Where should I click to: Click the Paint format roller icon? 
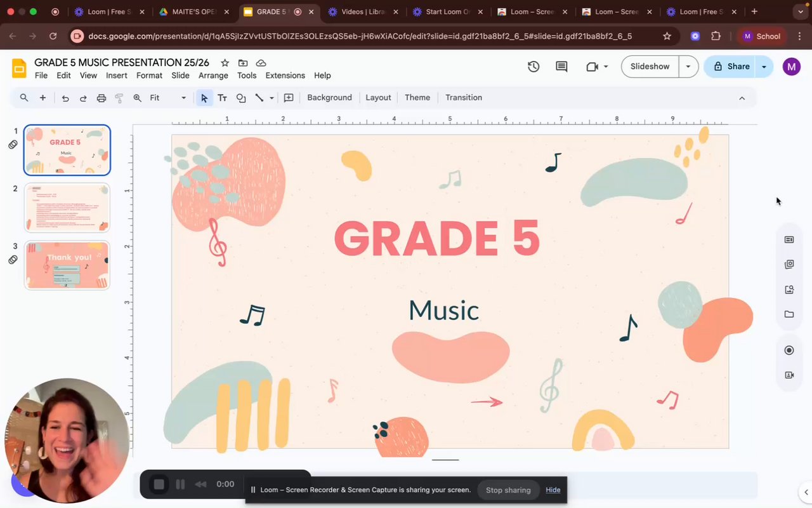(x=119, y=98)
